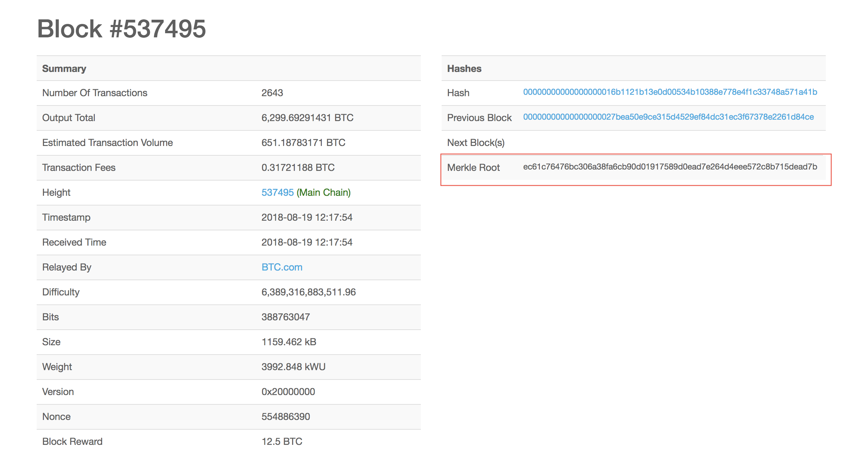Click the Main Chain green label
This screenshot has width=868, height=467.
click(323, 192)
